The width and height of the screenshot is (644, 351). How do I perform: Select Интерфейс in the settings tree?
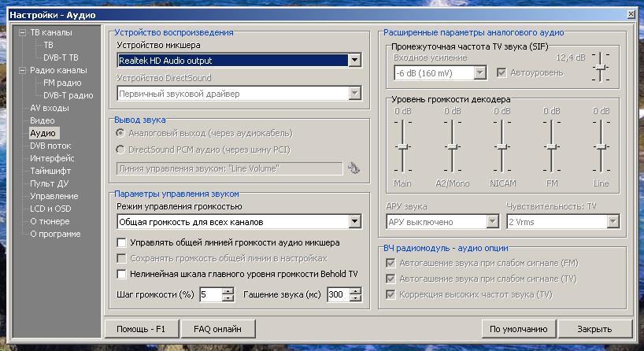[52, 158]
